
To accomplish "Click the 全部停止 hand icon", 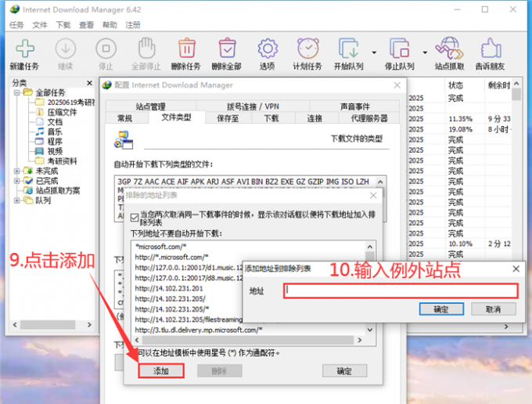I will tap(146, 49).
